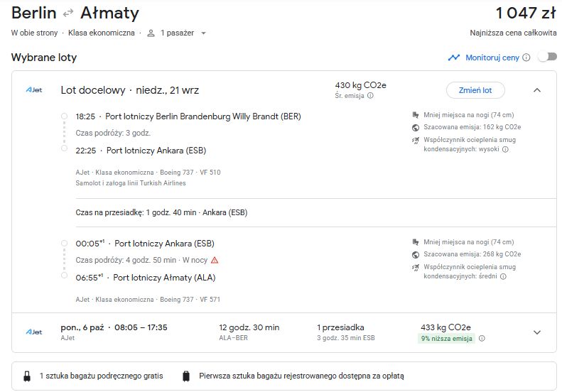This screenshot has width=562, height=392.
Task: Click the 9% niższa emisja green badge
Action: (x=446, y=339)
